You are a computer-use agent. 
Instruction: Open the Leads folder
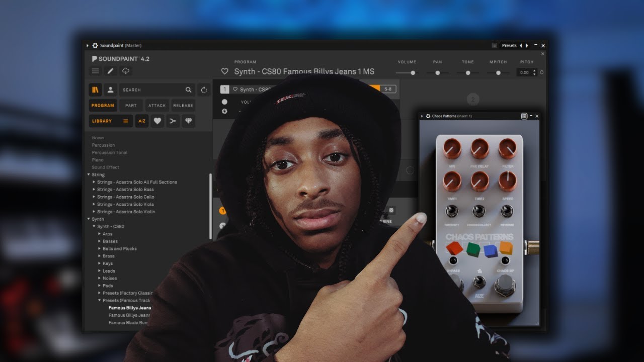(109, 271)
